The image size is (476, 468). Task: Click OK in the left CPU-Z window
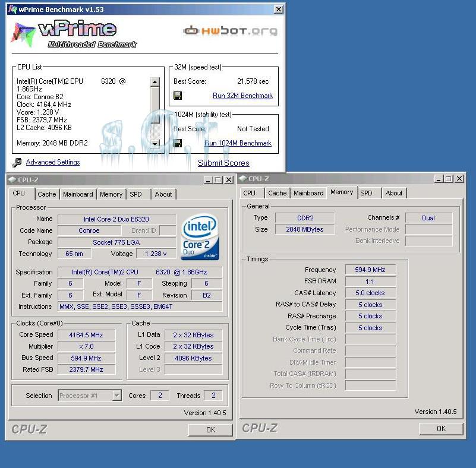(210, 430)
